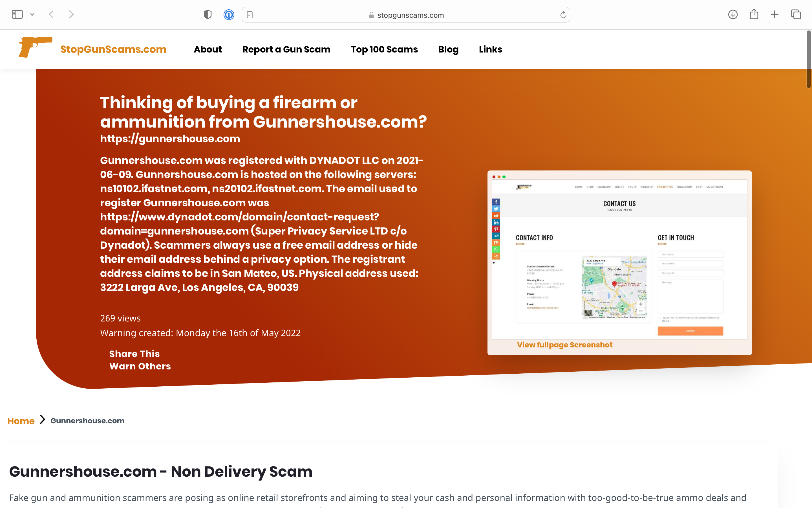Click Twitter share icon in the screenshot
812x508 pixels.
point(496,209)
